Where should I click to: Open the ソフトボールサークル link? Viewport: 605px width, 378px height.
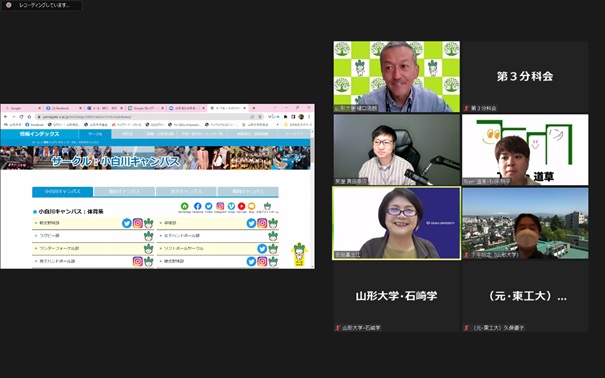coord(184,248)
